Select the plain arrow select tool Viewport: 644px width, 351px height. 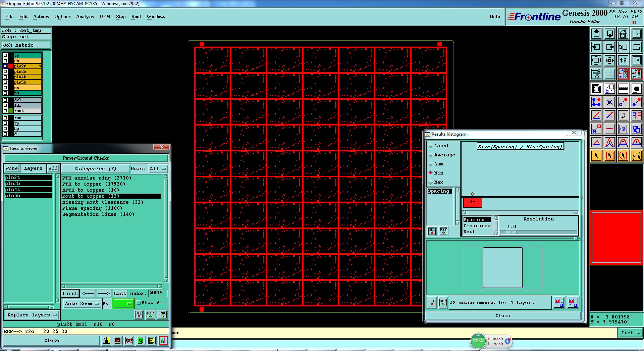coord(596,156)
